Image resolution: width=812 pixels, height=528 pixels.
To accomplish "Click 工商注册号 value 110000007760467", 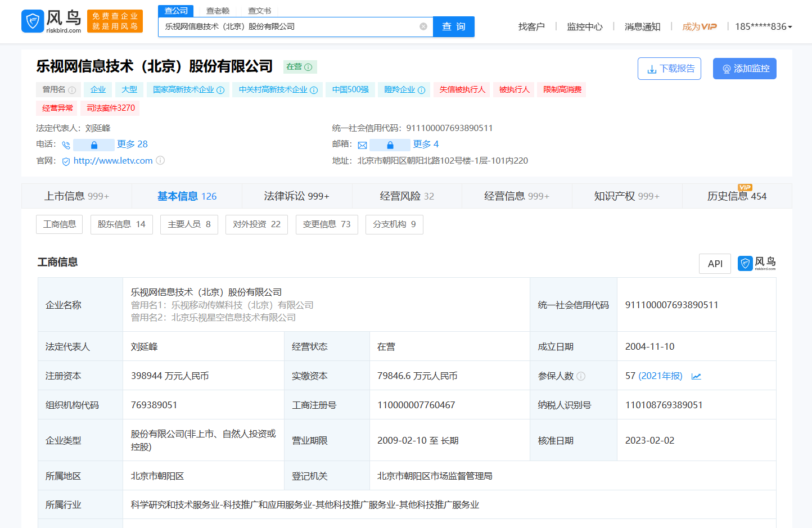I will pos(416,405).
